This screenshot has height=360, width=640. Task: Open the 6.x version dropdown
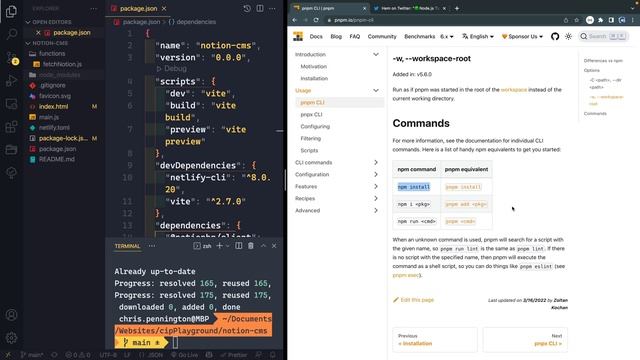coord(447,36)
